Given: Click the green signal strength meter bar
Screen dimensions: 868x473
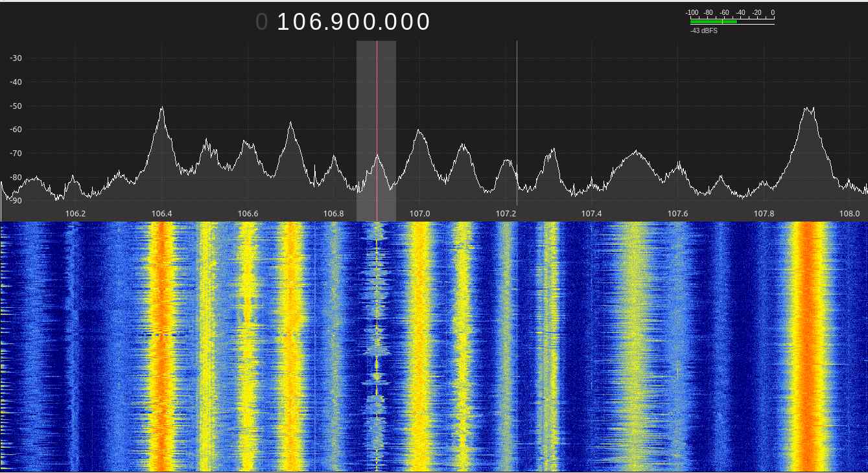Looking at the screenshot, I should coord(713,21).
